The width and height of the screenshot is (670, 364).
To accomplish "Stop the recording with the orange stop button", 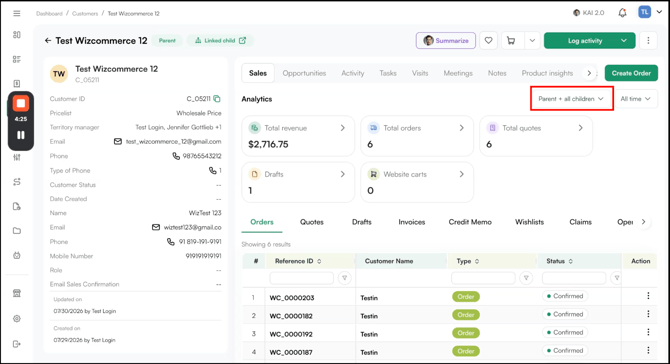I will tap(21, 103).
